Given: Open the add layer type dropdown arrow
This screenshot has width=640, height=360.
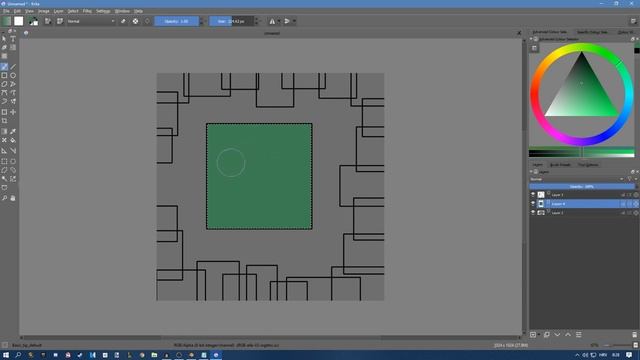Looking at the screenshot, I should [539, 335].
